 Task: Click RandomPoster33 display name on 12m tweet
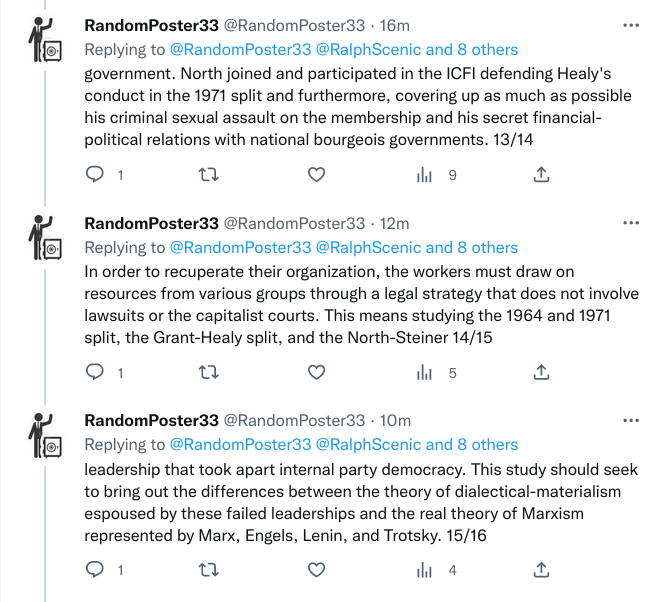(x=151, y=223)
